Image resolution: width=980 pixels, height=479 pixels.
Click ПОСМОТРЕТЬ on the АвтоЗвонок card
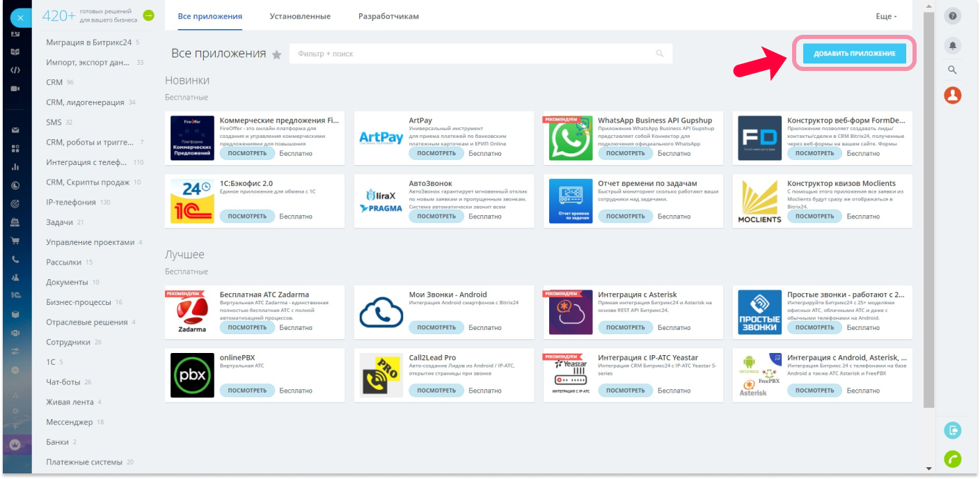pyautogui.click(x=436, y=217)
